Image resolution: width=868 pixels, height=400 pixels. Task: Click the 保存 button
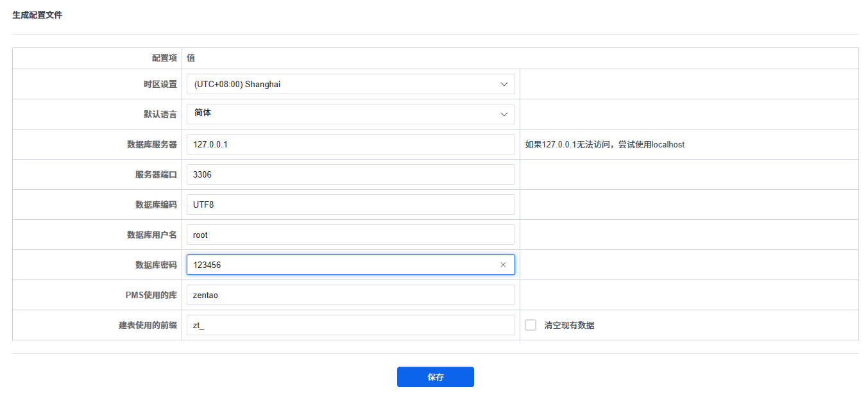435,377
